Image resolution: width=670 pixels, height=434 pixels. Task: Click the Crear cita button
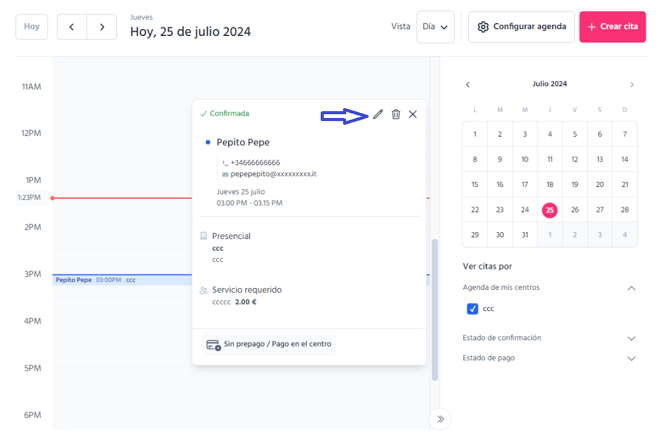pos(612,27)
